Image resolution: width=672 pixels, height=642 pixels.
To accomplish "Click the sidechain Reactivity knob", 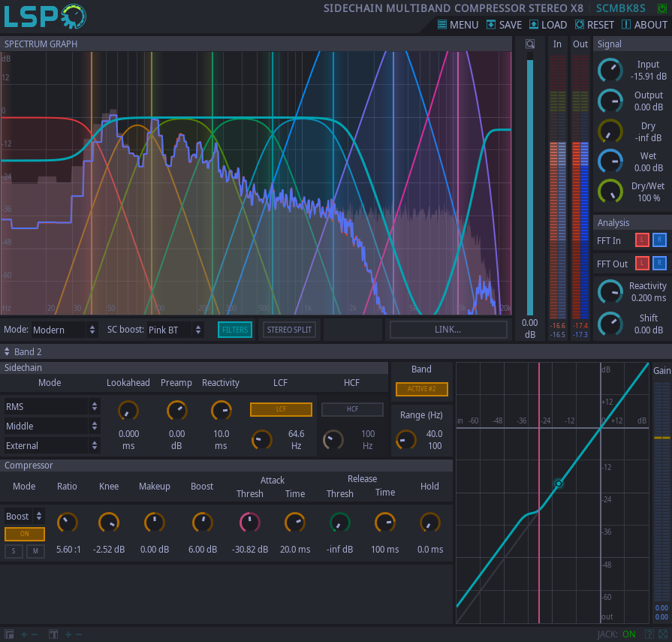I will pyautogui.click(x=221, y=411).
